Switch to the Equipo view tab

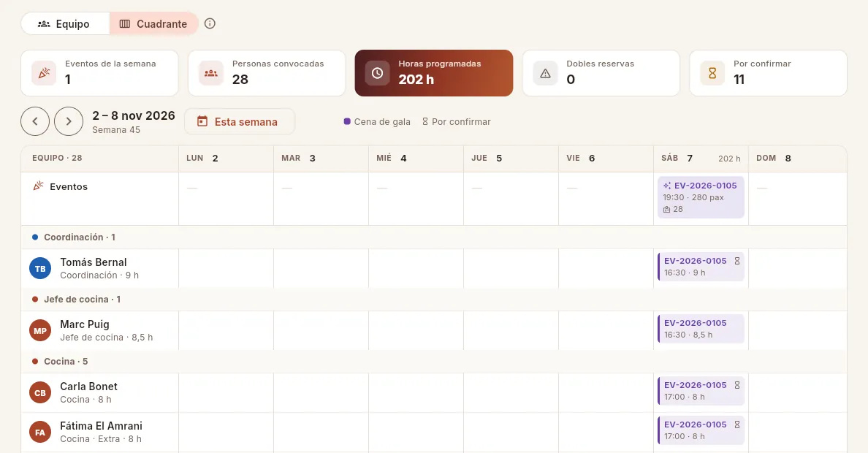pyautogui.click(x=65, y=24)
